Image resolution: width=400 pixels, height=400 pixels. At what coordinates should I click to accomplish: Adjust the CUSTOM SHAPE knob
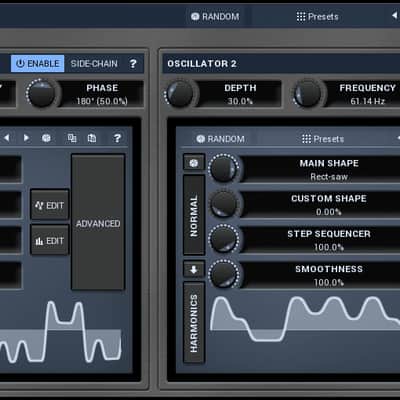pyautogui.click(x=224, y=203)
